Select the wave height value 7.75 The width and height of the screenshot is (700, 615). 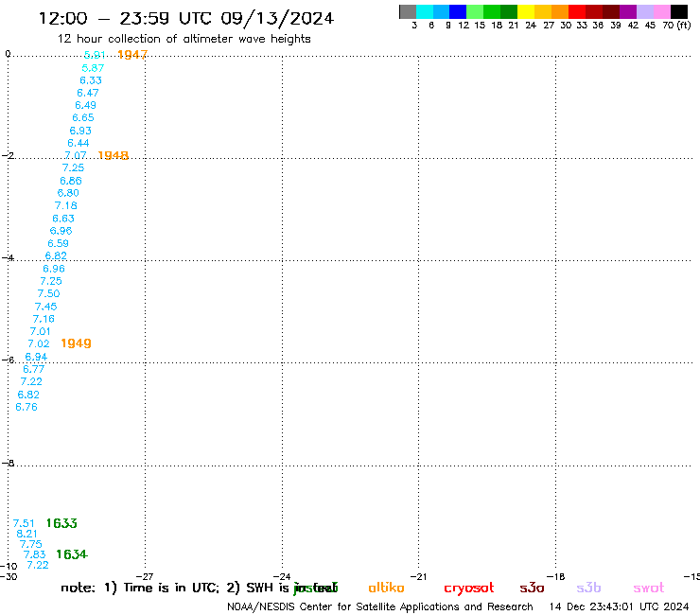pos(31,544)
